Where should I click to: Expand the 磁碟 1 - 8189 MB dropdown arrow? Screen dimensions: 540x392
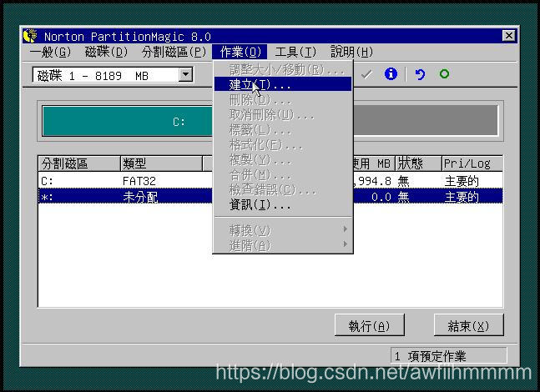click(x=185, y=74)
